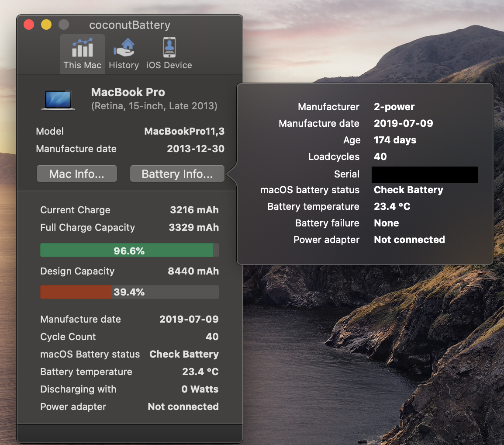Click the Battery failure None value
Image resolution: width=504 pixels, height=445 pixels.
[387, 223]
